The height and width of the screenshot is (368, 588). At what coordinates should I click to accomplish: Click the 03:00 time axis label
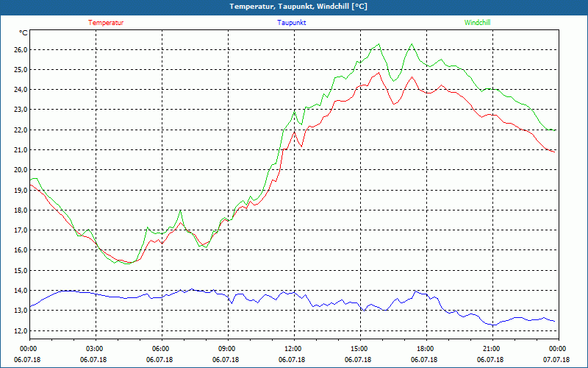tap(96, 348)
